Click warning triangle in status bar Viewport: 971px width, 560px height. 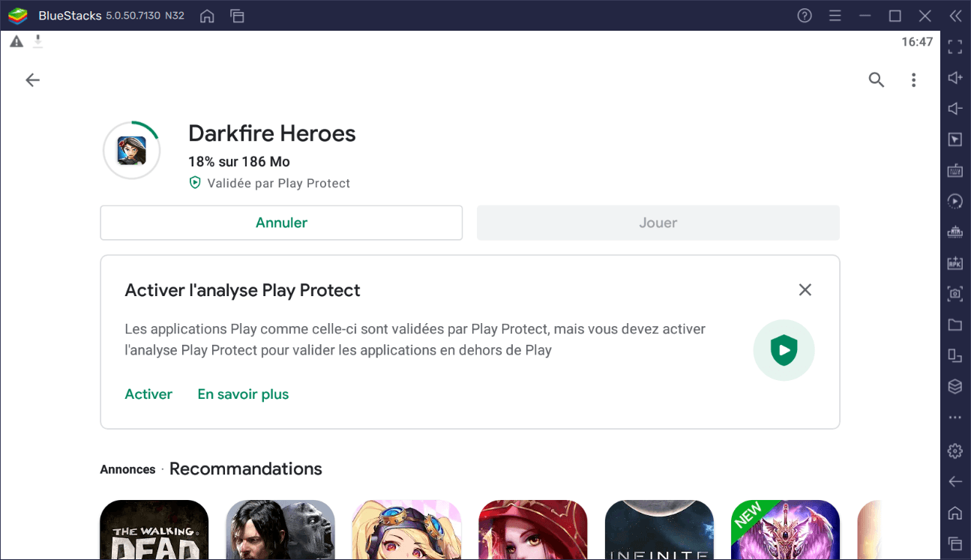[x=16, y=41]
